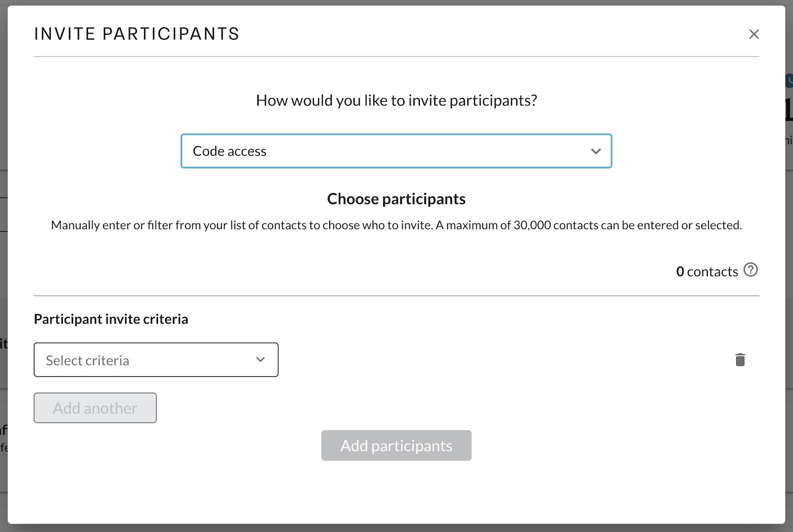Click the Add participants button

(x=396, y=445)
